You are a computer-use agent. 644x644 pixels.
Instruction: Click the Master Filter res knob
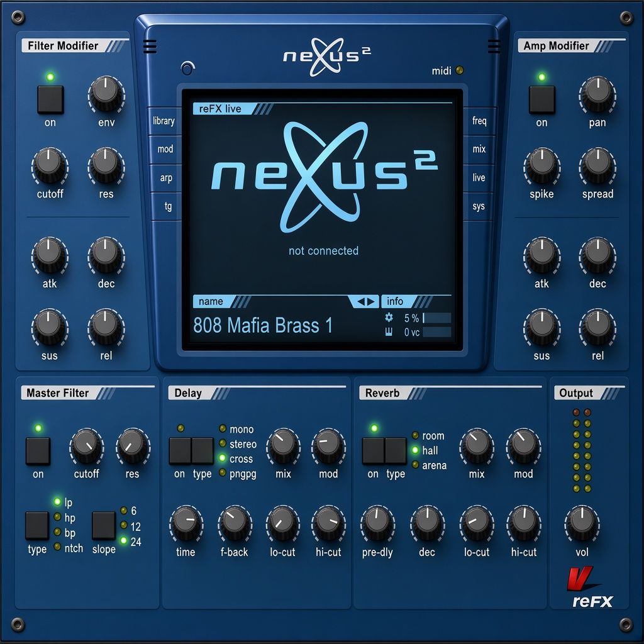[x=133, y=446]
